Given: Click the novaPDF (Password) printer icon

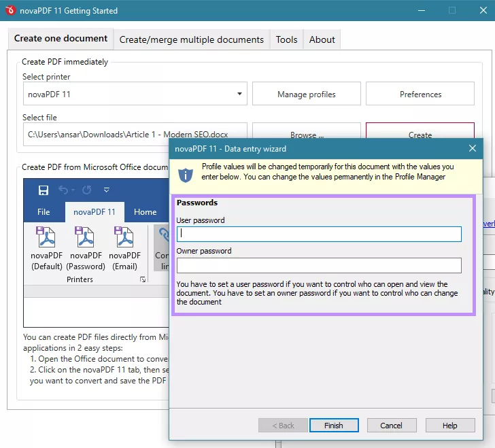Looking at the screenshot, I should click(85, 237).
